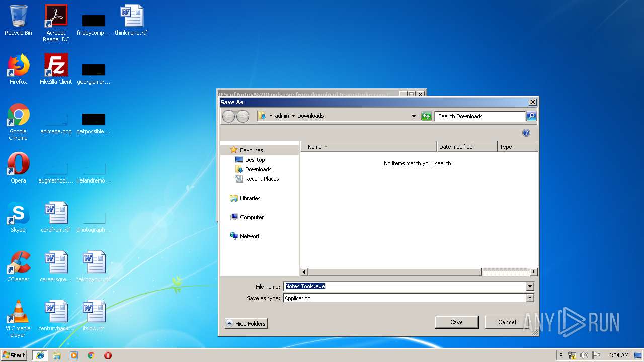Launch VLC media player shortcut
The width and height of the screenshot is (644, 362).
coord(18,319)
